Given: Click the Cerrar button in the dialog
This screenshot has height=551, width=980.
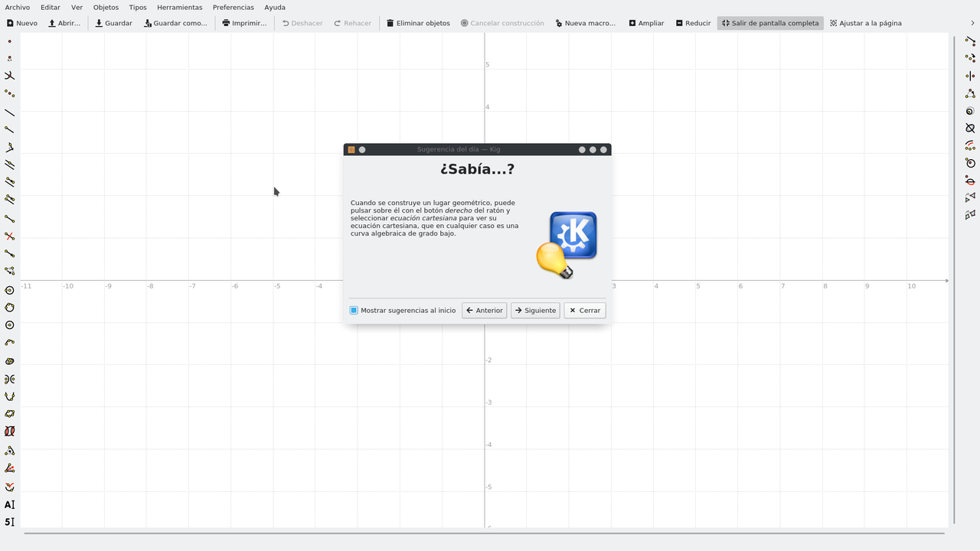Looking at the screenshot, I should (585, 310).
